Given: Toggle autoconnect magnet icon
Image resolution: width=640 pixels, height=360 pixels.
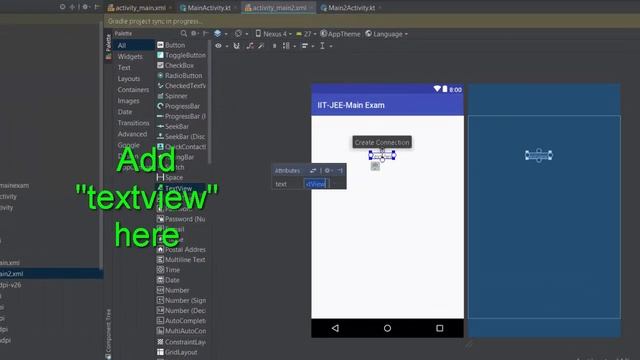Looking at the screenshot, I should [236, 46].
